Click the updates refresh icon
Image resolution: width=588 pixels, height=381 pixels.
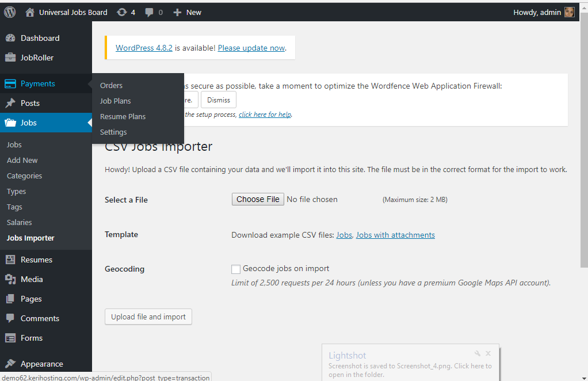tap(122, 13)
